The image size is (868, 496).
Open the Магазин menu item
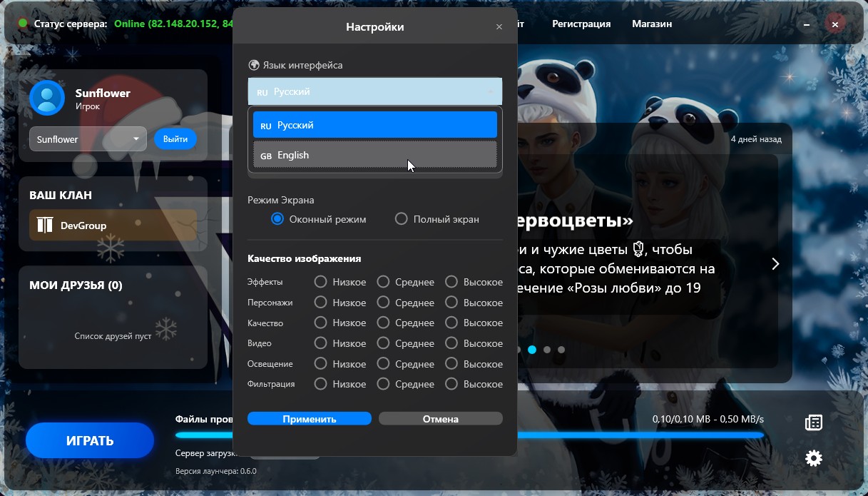coord(651,24)
